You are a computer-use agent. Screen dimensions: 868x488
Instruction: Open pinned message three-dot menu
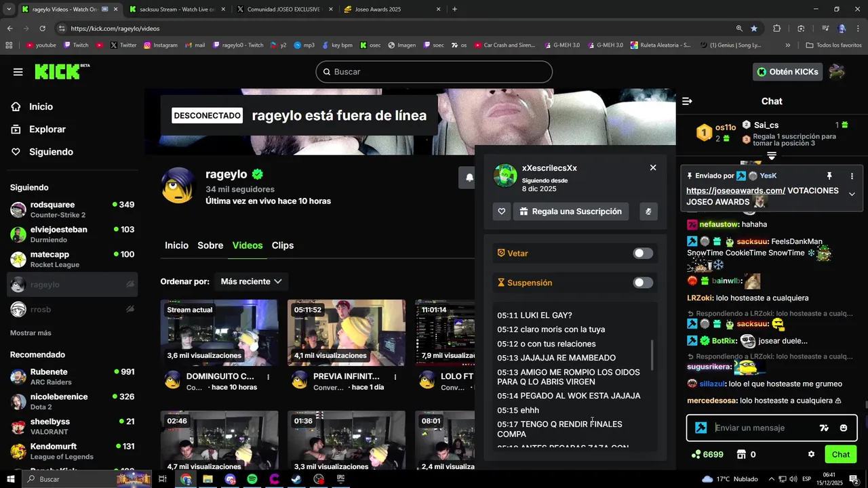[852, 176]
